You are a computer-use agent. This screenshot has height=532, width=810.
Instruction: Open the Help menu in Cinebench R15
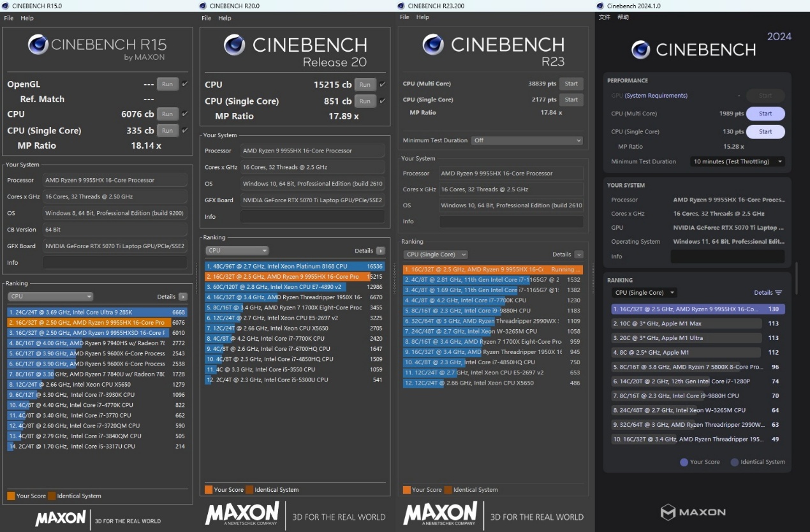pyautogui.click(x=27, y=18)
